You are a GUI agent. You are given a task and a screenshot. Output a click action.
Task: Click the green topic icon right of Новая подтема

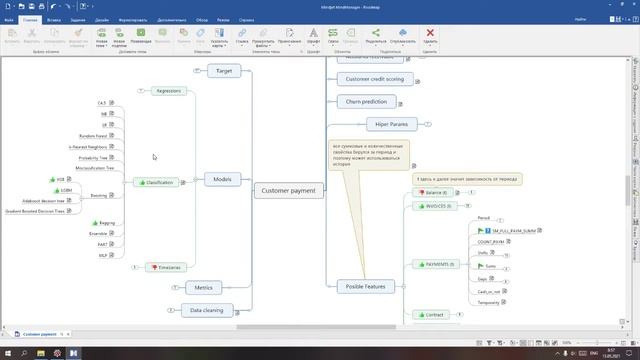pos(141,33)
